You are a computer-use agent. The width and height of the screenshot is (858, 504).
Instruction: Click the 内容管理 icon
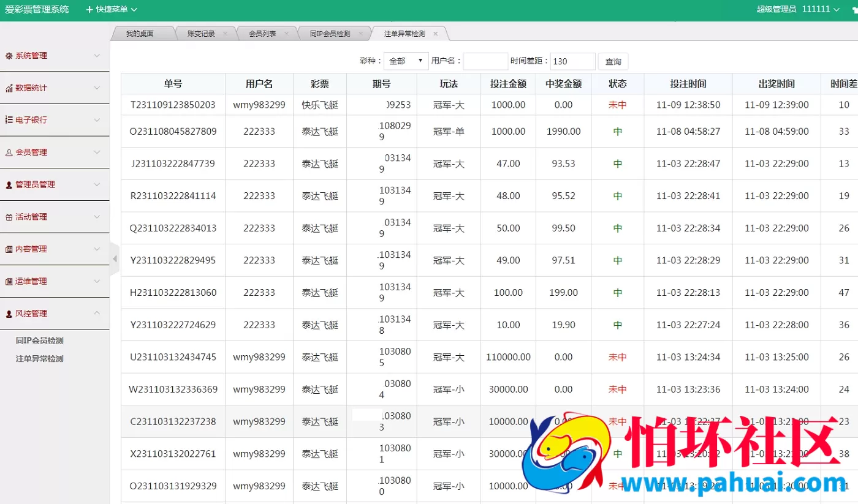coord(9,249)
